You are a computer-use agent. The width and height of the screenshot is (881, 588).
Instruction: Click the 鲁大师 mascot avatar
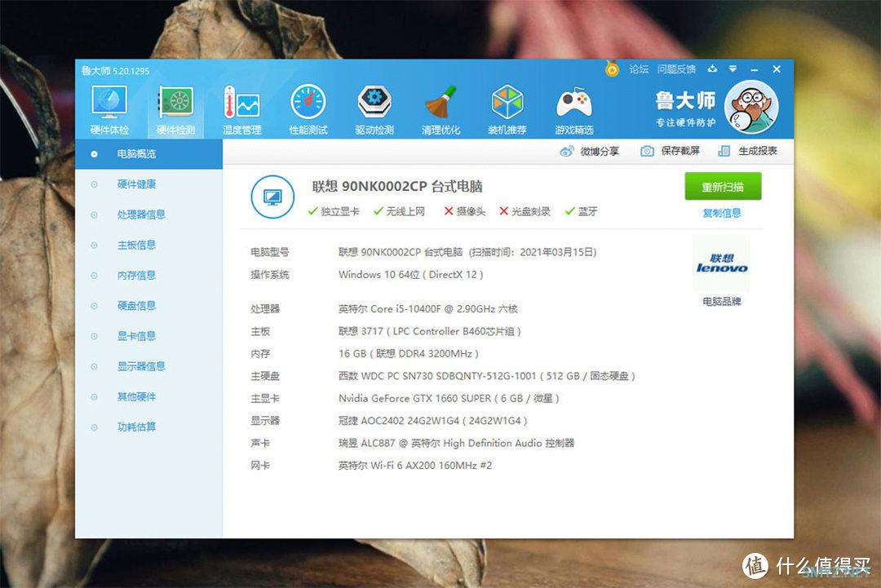[751, 107]
